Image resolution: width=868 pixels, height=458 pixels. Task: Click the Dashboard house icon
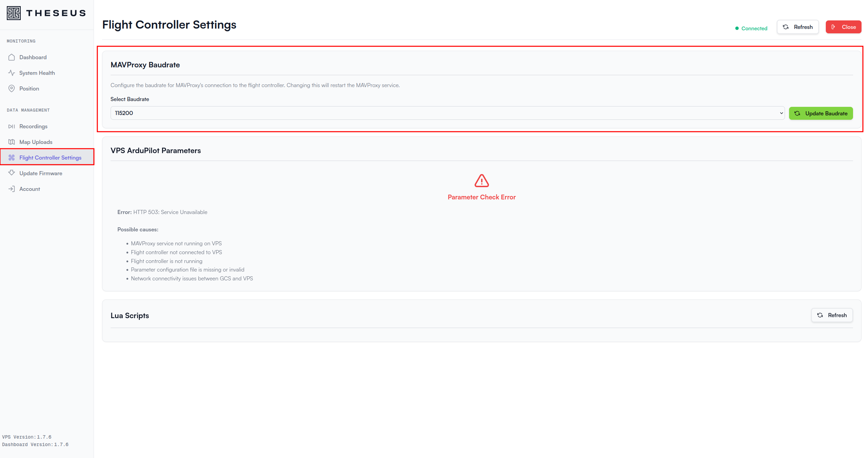[x=12, y=57]
